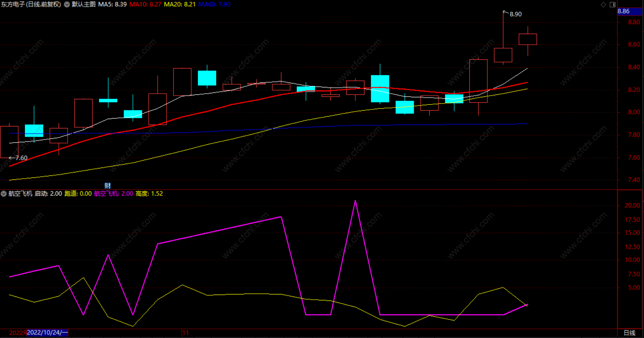644x338 pixels.
Task: Select the magenta 航空飞机: 2.00 value
Action: pos(113,194)
